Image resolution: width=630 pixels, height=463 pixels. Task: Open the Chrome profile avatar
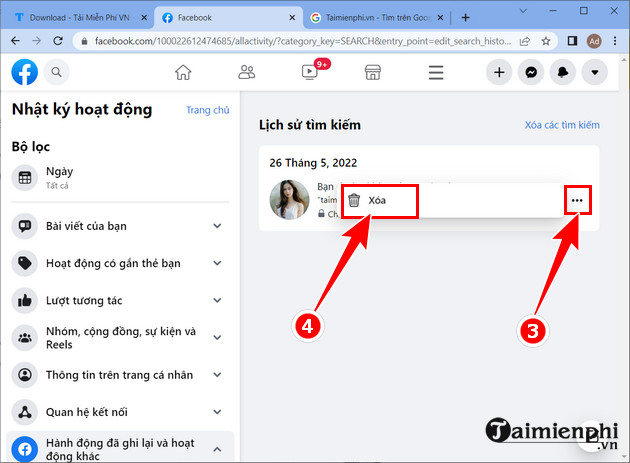click(594, 41)
